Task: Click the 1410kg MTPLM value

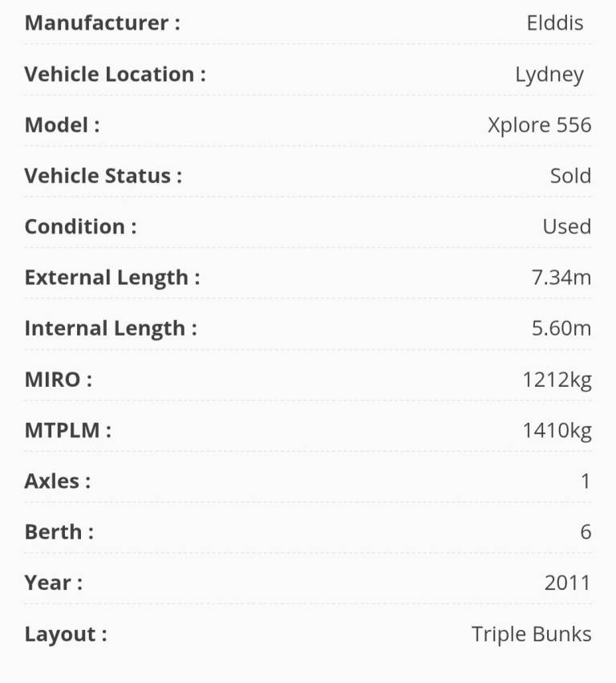Action: click(557, 430)
